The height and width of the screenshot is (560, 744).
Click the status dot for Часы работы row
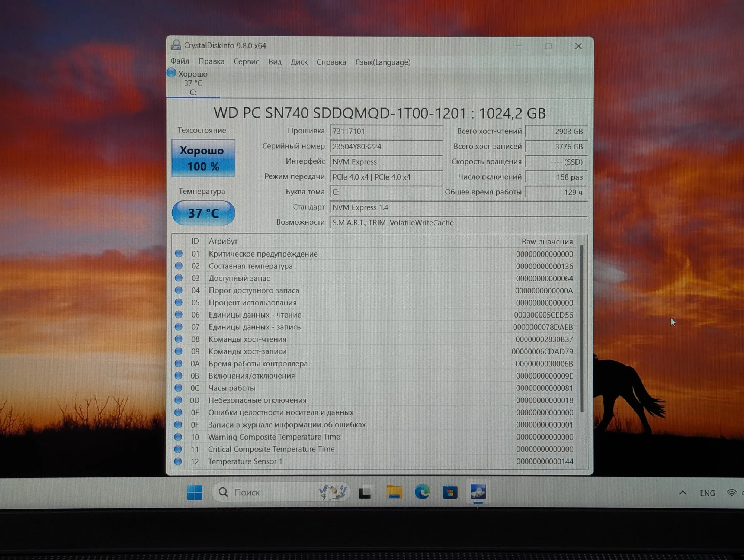179,388
